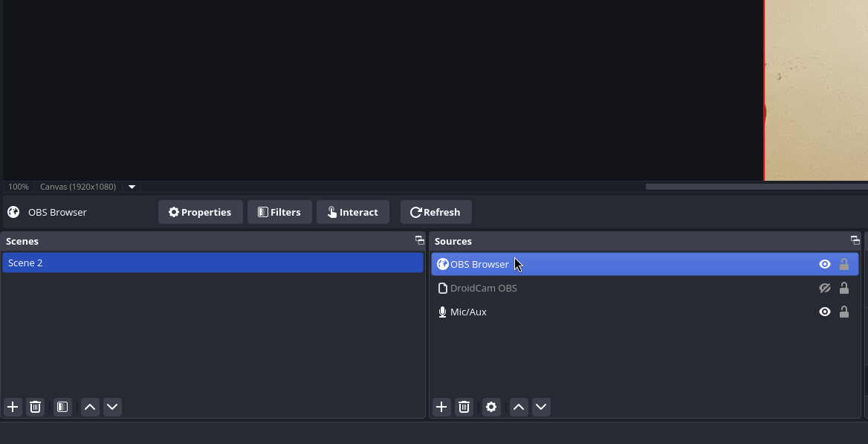Image resolution: width=868 pixels, height=444 pixels.
Task: Add a new scene with plus icon
Action: [x=13, y=407]
